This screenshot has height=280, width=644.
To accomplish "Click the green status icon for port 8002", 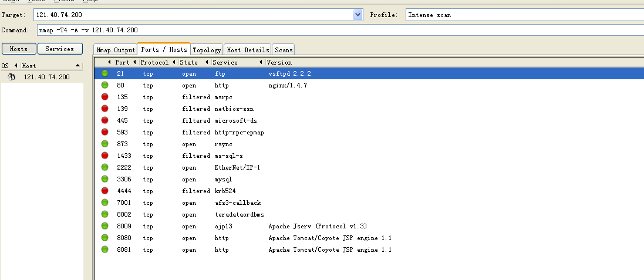I will (x=104, y=214).
